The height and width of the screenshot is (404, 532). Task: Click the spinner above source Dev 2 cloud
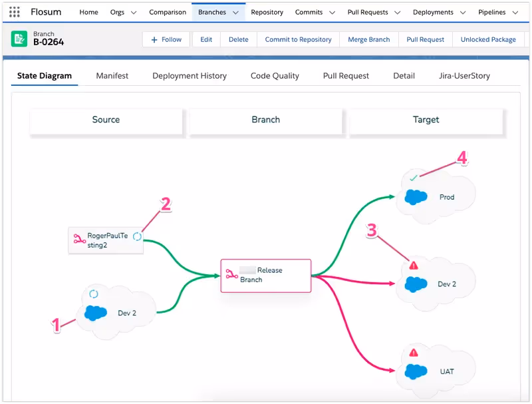pyautogui.click(x=94, y=294)
